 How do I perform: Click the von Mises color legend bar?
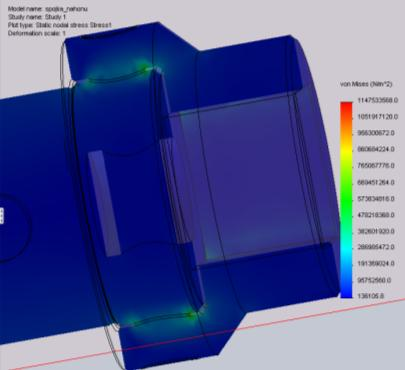(x=346, y=200)
